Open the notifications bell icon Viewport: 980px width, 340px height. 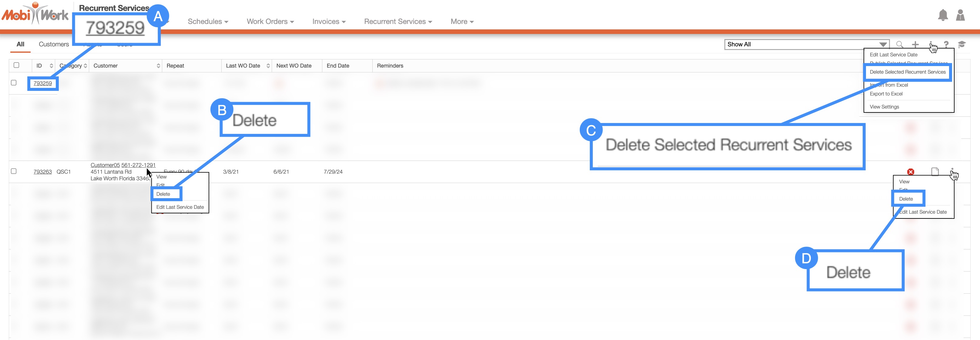(943, 15)
